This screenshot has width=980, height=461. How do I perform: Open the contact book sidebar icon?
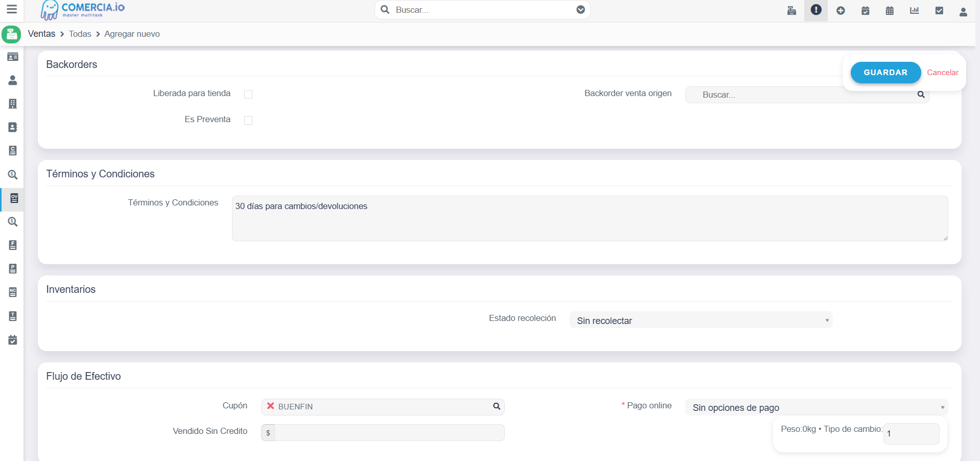tap(13, 127)
